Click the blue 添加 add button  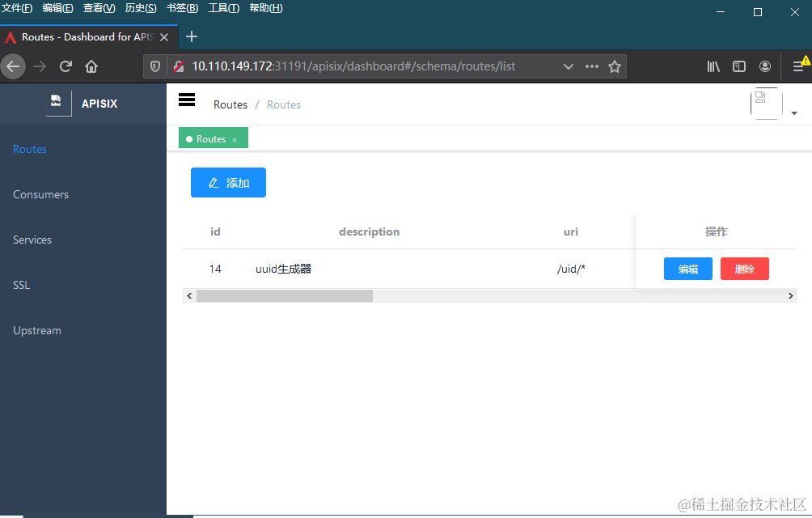(x=228, y=182)
